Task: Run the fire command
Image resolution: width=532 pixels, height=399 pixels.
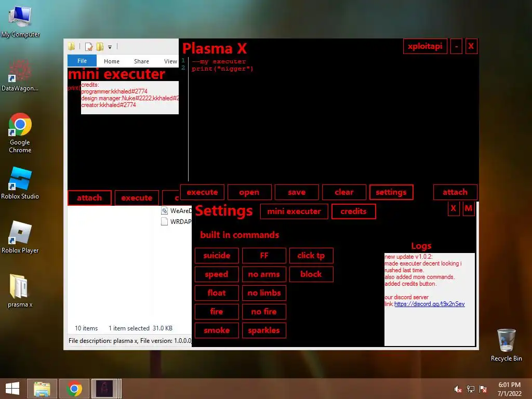Action: pyautogui.click(x=217, y=312)
